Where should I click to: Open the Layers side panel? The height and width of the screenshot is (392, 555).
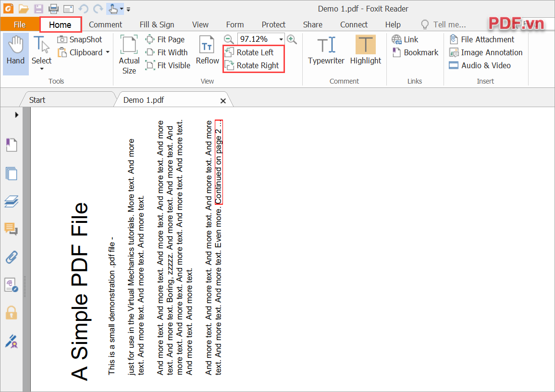[x=12, y=201]
